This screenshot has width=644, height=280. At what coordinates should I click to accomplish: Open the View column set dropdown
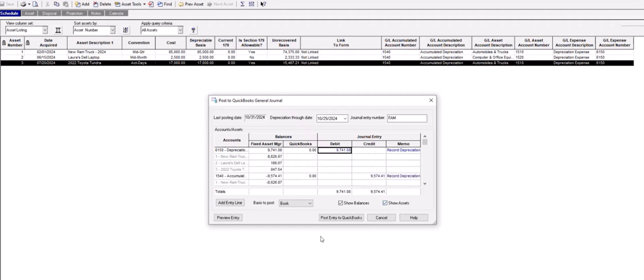click(x=45, y=30)
